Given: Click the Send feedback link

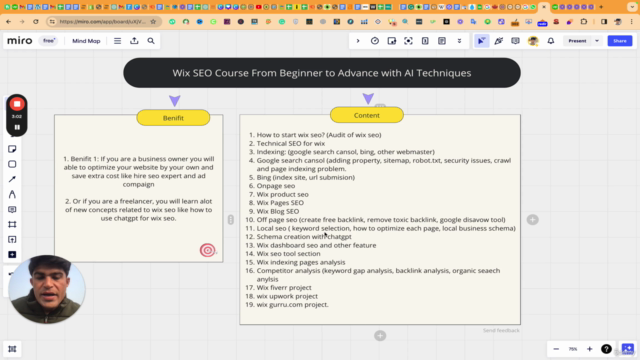Looking at the screenshot, I should point(501,330).
